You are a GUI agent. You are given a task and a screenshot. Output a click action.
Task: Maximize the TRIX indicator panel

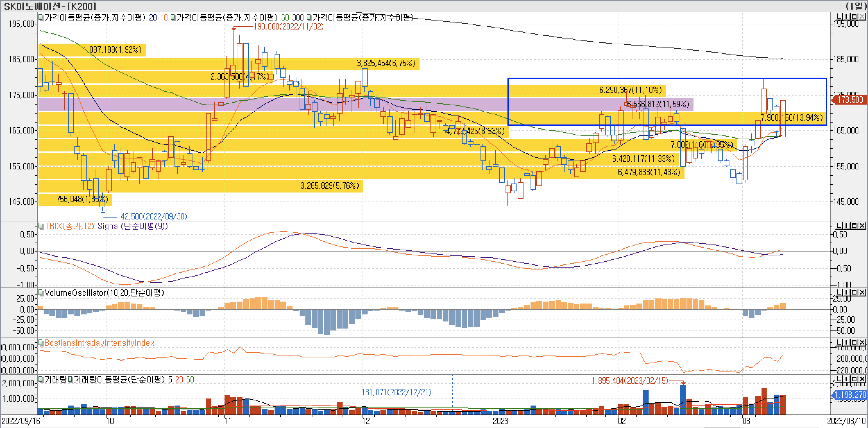[x=854, y=226]
